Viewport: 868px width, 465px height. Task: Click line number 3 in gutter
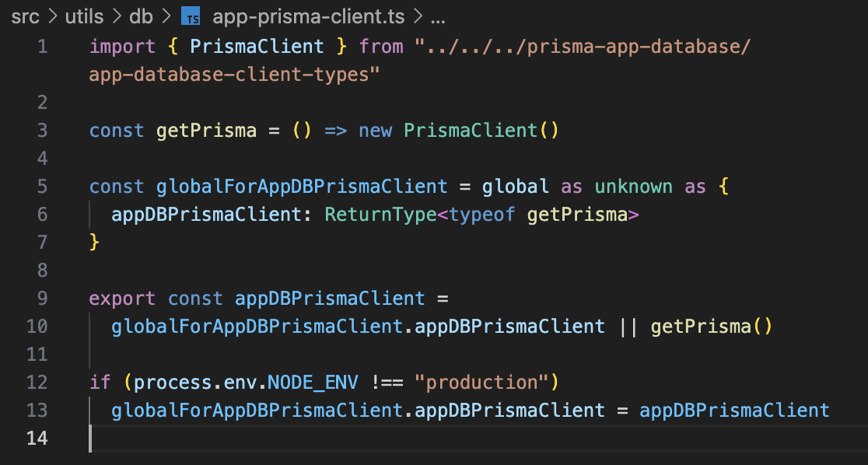click(x=43, y=131)
